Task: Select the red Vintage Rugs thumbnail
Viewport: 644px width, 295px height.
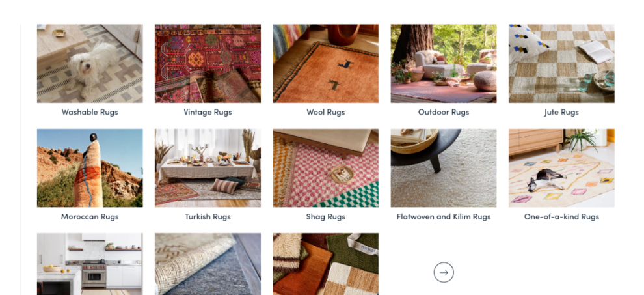Action: 208,63
